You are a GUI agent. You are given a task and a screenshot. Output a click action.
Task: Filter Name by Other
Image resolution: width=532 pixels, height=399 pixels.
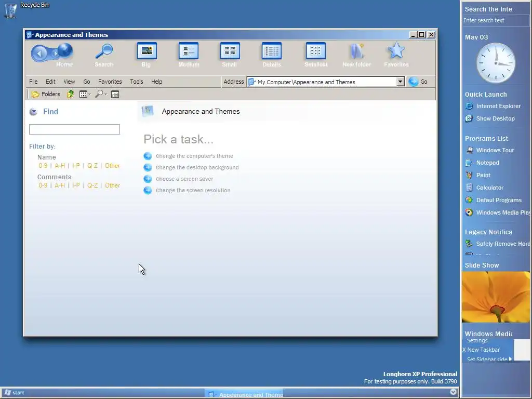point(112,166)
